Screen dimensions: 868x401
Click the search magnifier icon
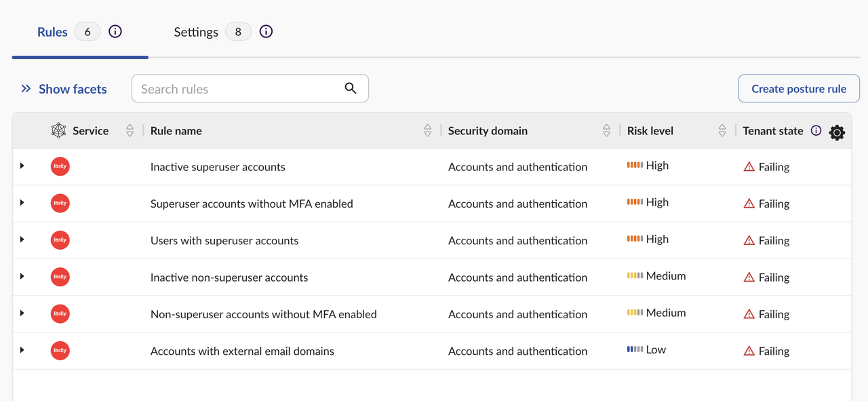[351, 88]
